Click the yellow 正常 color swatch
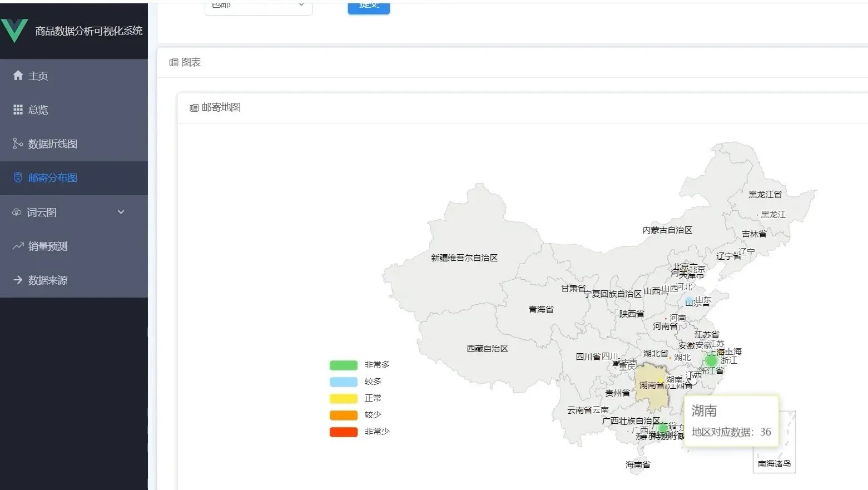This screenshot has width=868, height=490. (x=344, y=398)
